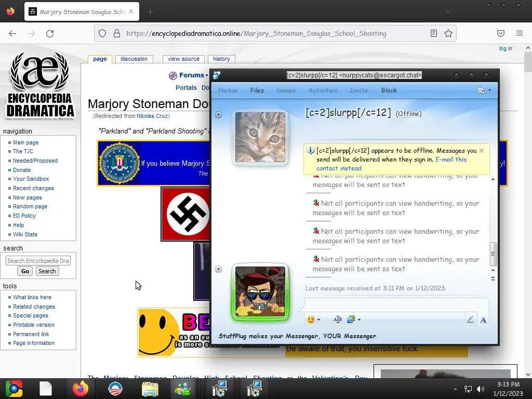Click the volume speaker icon in system tray
532x399 pixels.
click(x=481, y=389)
